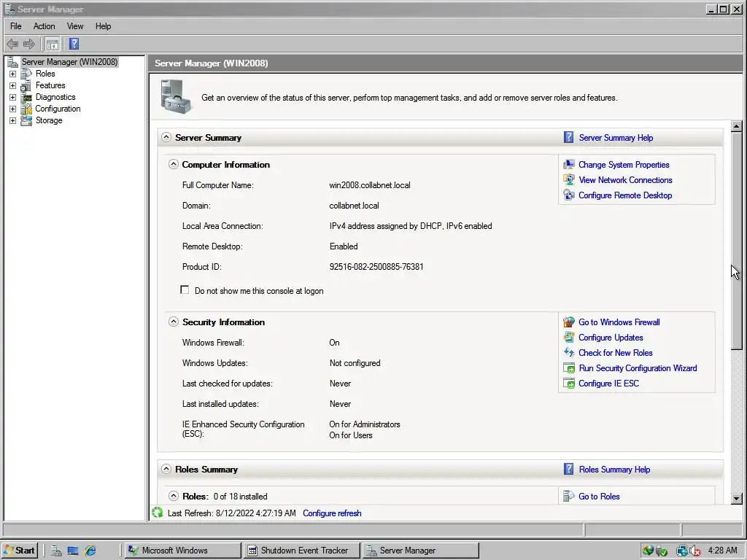Screen dimensions: 747x560
Task: Click the blue Help toolbar icon
Action: pyautogui.click(x=74, y=44)
